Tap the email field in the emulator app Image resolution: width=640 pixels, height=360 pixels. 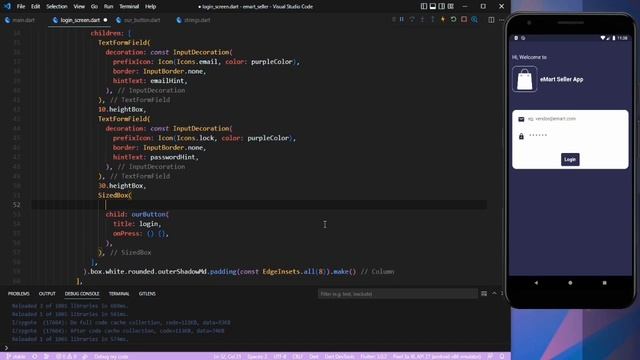click(570, 119)
